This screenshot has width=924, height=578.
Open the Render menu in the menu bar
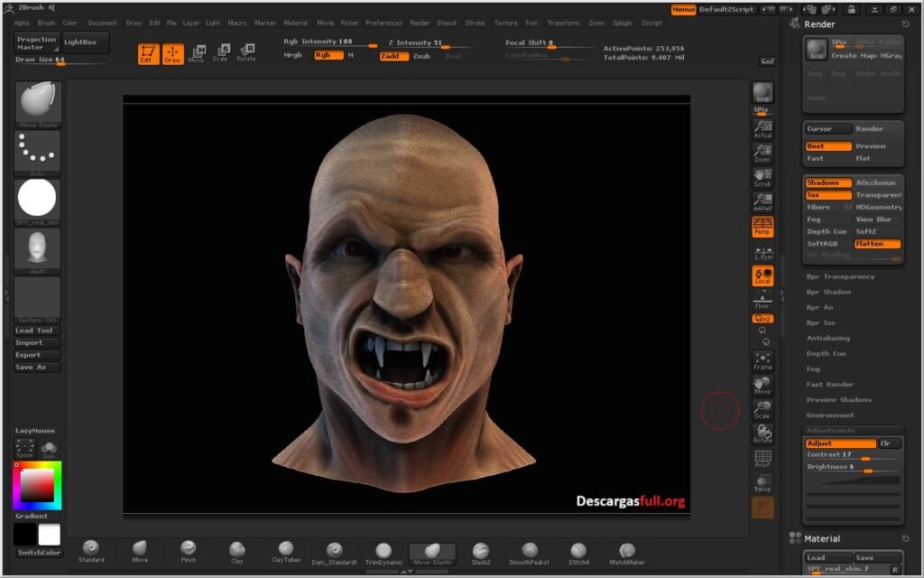click(419, 23)
